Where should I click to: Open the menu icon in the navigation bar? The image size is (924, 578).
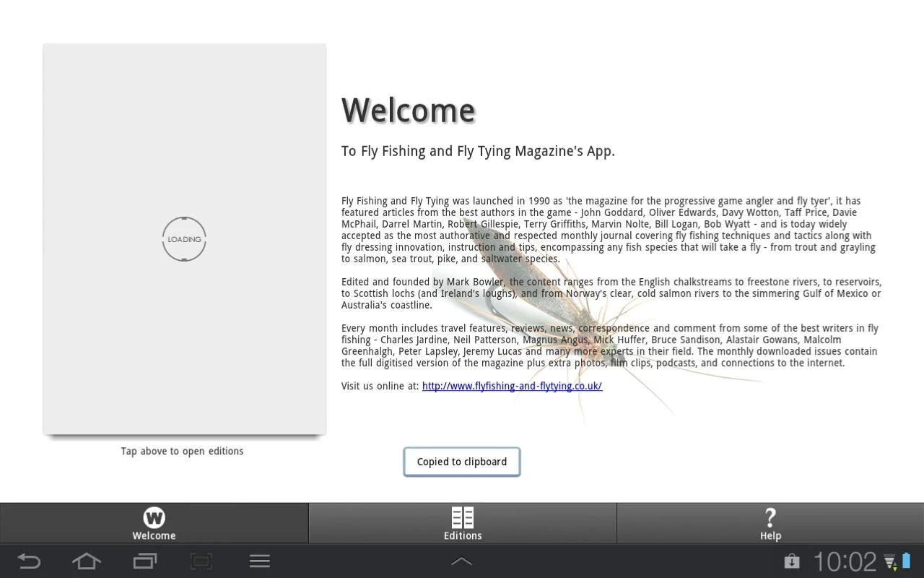(259, 561)
